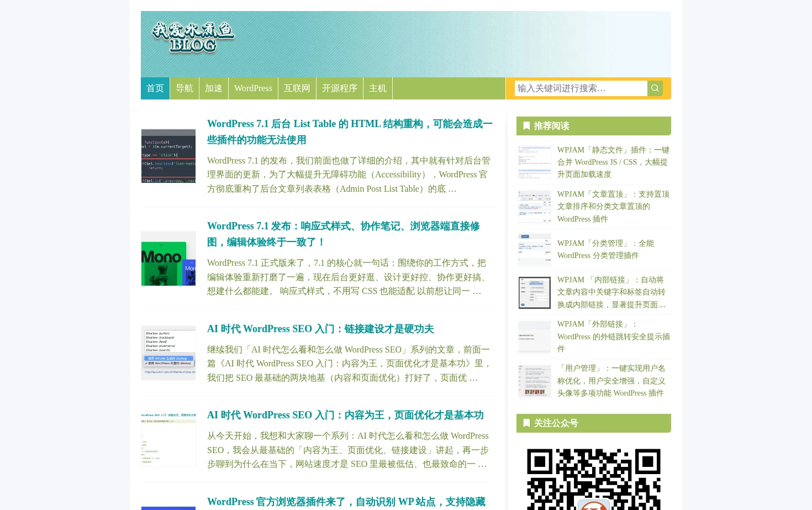
Task: Open the 开源程序 menu item
Action: pos(340,88)
